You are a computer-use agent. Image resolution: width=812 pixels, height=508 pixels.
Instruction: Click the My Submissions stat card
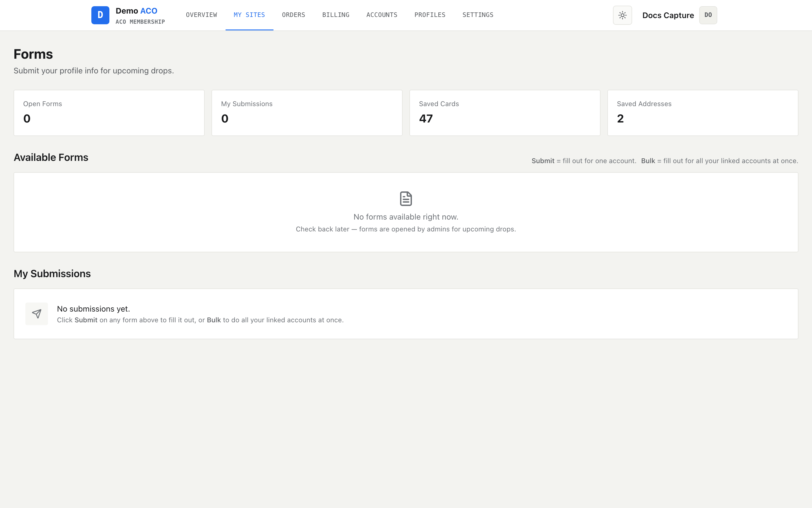pos(307,113)
